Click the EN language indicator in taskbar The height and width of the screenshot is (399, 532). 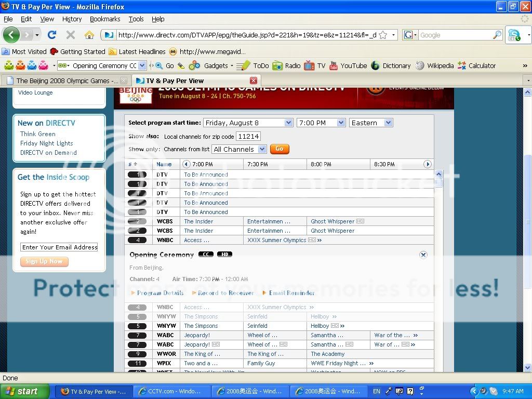(x=376, y=392)
